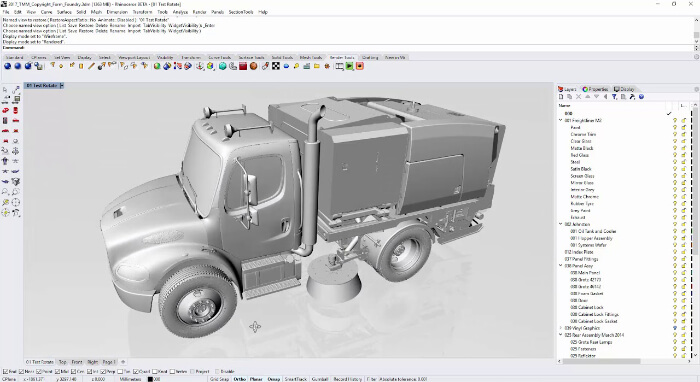Switch to the Display panel tab
Image resolution: width=700 pixels, height=382 pixels.
[624, 89]
